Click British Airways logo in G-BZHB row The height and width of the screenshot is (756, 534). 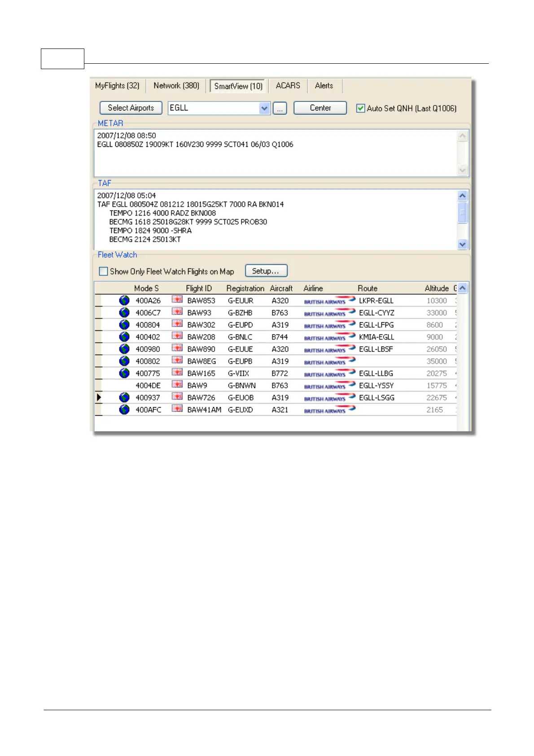click(x=330, y=312)
